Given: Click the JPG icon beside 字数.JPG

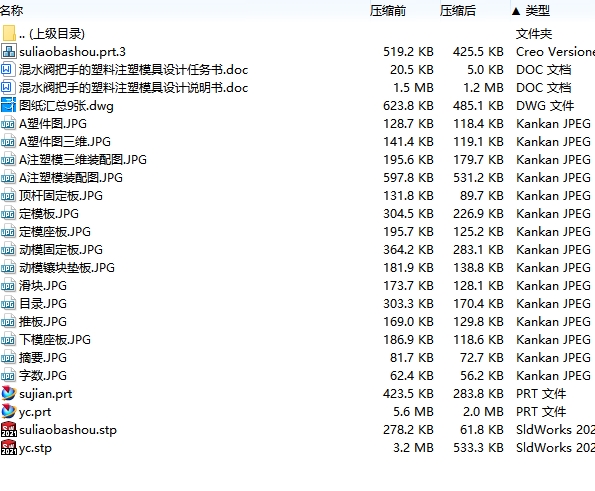Looking at the screenshot, I should [8, 375].
